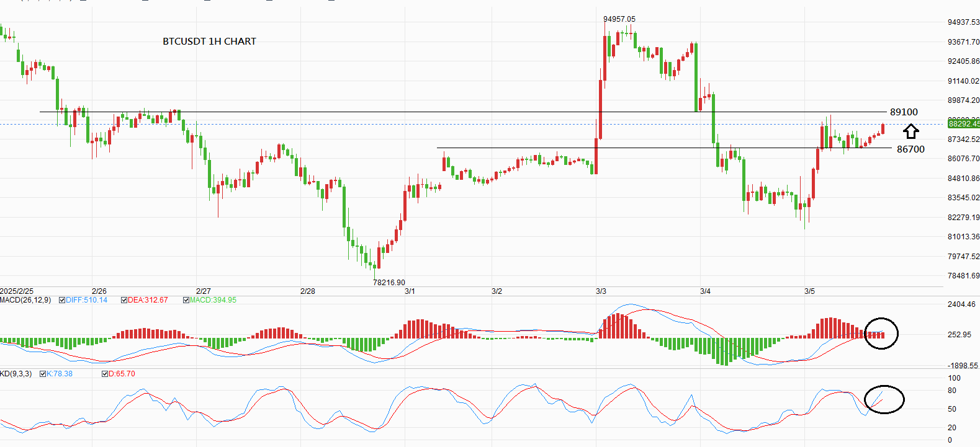Click the BTCUSDT 1H CHART title text

[209, 42]
